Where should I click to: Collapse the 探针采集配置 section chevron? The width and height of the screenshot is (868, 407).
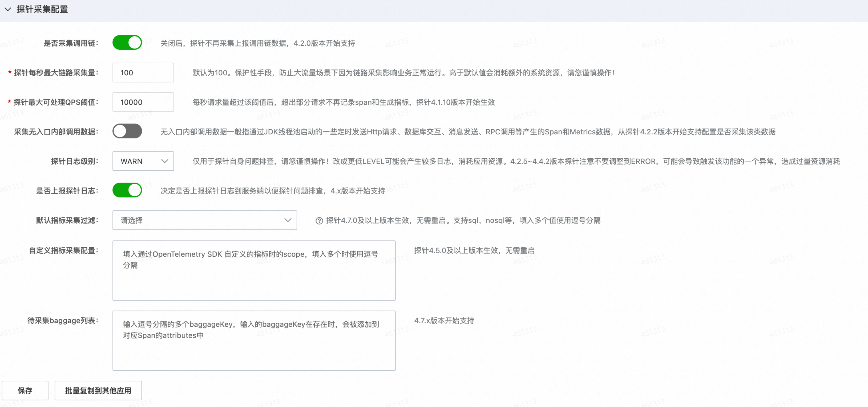[x=8, y=9]
